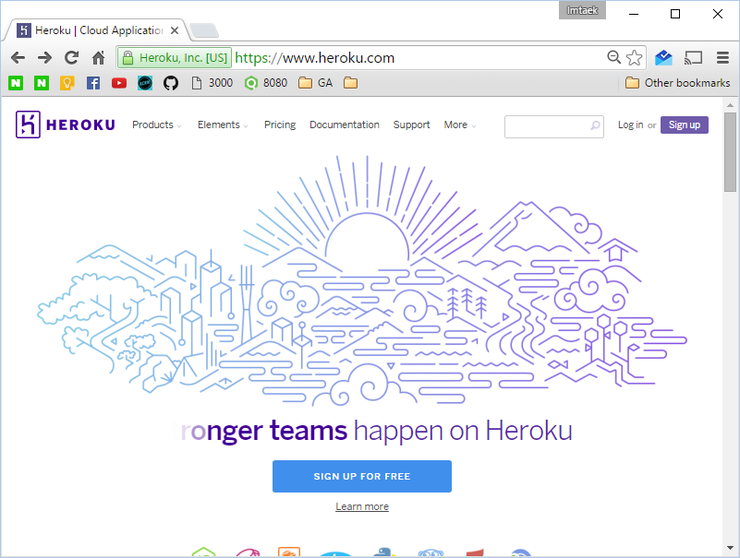Open the unnamed bookmark folder
Viewport: 740px width, 558px height.
pos(350,83)
